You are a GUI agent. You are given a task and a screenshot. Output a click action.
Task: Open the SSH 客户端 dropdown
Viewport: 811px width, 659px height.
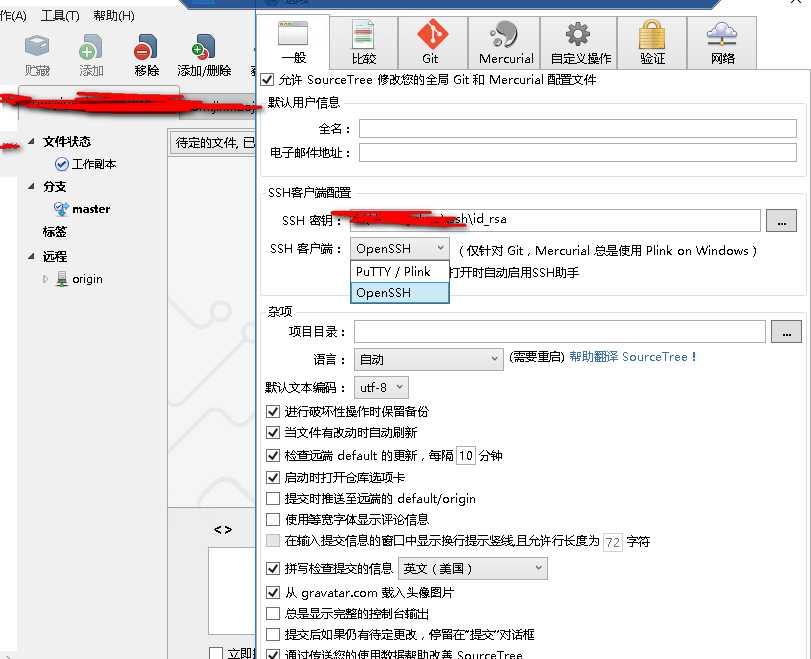coord(400,249)
